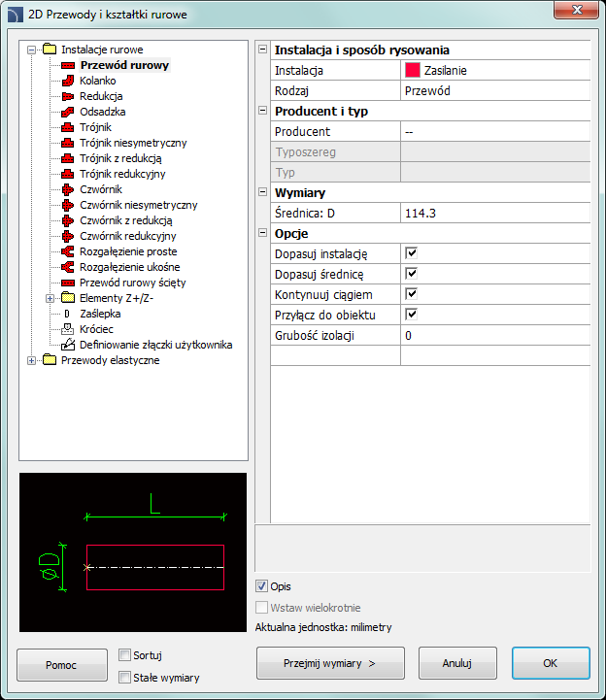Edit the Grubość izolacji value field

pos(495,336)
